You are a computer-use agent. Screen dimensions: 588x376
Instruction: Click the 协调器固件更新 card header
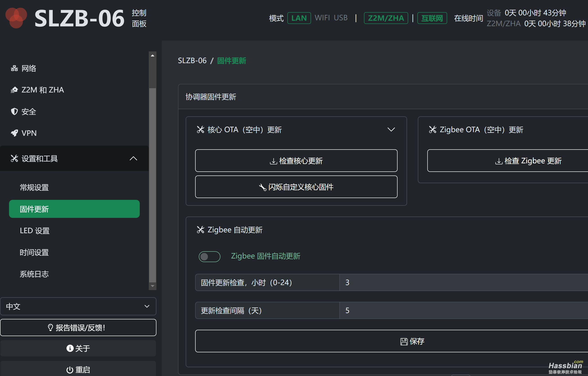383,97
